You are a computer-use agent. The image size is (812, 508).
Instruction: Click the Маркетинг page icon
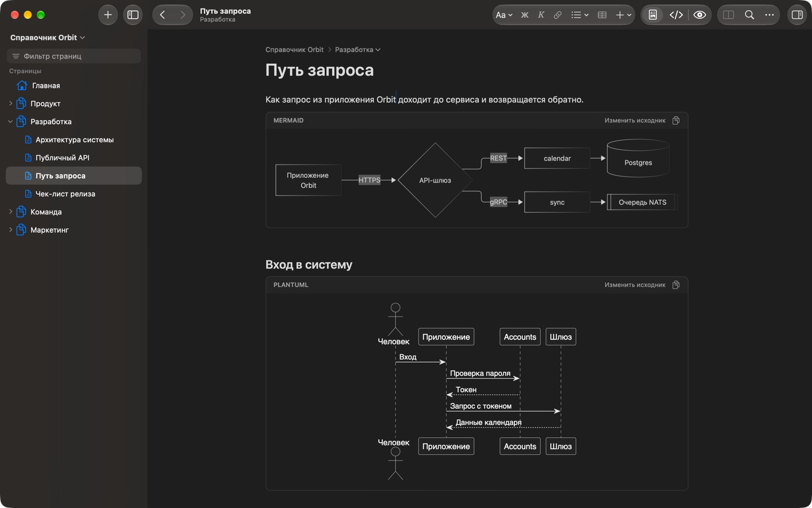pos(21,230)
